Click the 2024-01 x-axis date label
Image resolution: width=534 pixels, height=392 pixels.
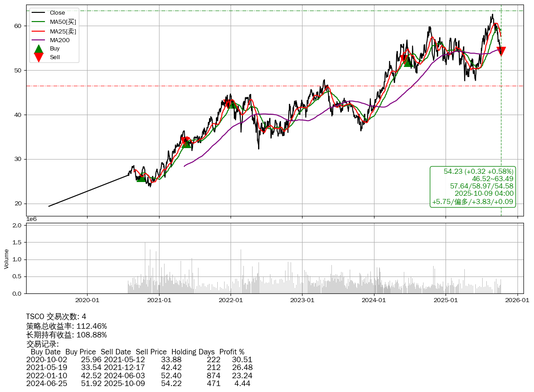coord(374,300)
